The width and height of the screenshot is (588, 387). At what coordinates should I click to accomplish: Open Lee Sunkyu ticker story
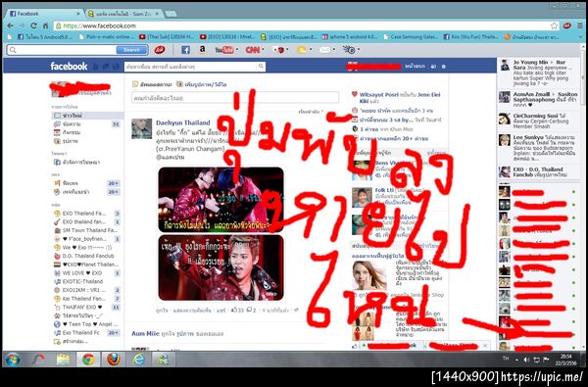pyautogui.click(x=538, y=148)
